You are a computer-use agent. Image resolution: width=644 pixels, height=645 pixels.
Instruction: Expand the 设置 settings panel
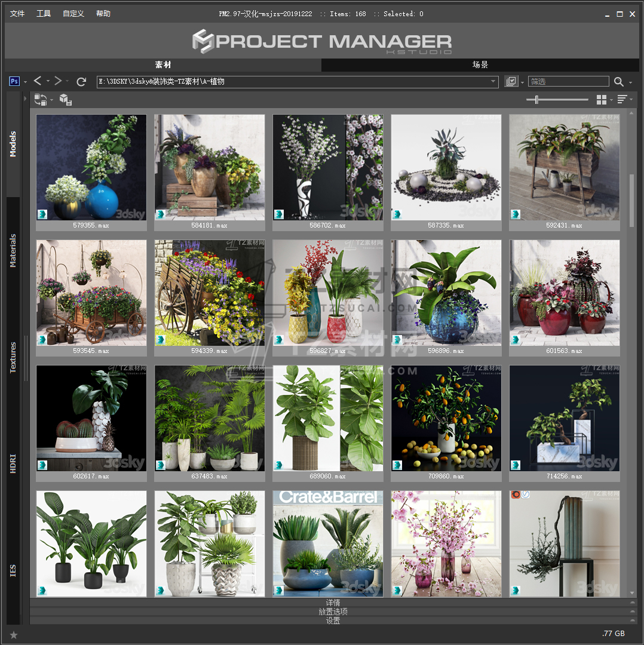(x=333, y=621)
